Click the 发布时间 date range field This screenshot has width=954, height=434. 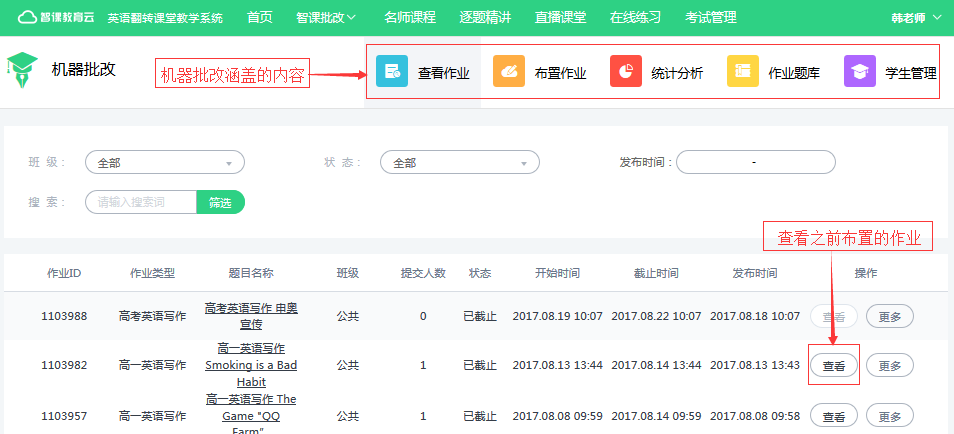click(x=756, y=162)
